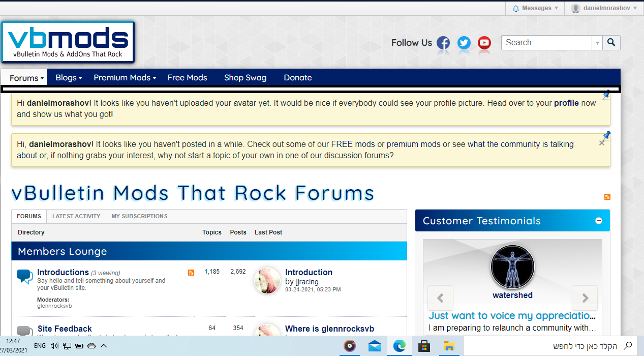Dismiss the no-recent-posts notice with X
This screenshot has width=644, height=356.
tap(602, 143)
